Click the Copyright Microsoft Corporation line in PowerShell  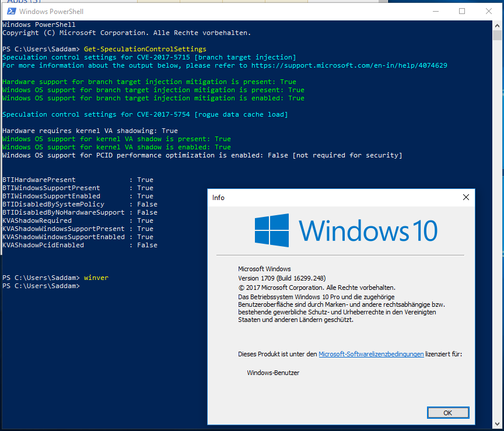click(127, 33)
